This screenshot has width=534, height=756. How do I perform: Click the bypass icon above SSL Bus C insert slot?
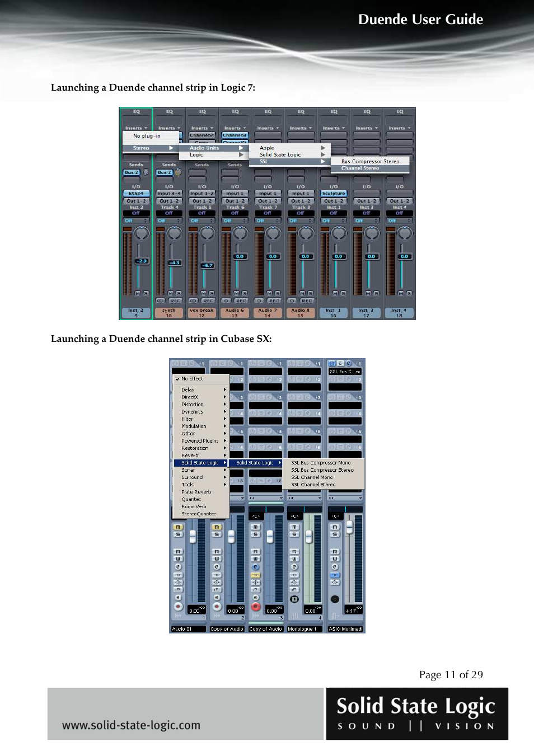340,364
